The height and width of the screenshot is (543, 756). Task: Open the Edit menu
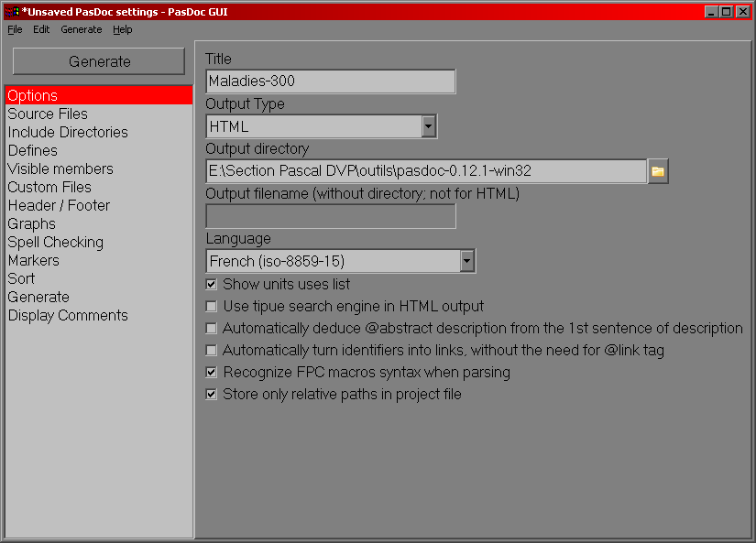click(x=41, y=29)
